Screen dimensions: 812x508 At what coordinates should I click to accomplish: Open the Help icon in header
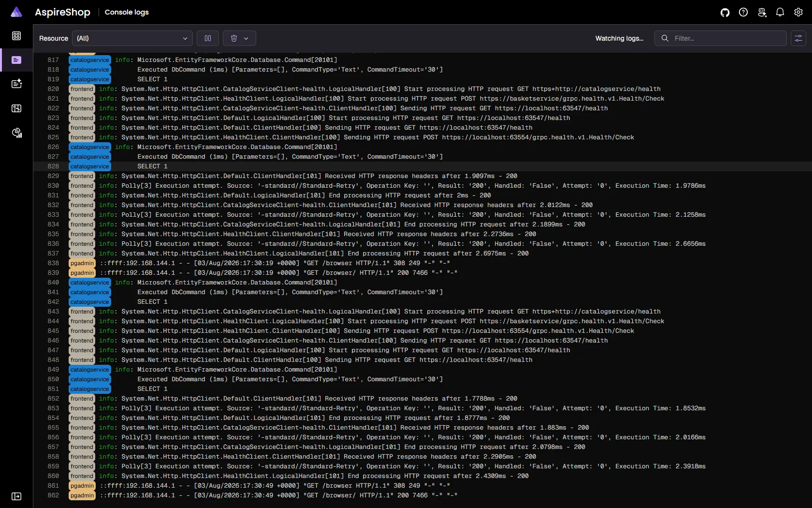[743, 12]
